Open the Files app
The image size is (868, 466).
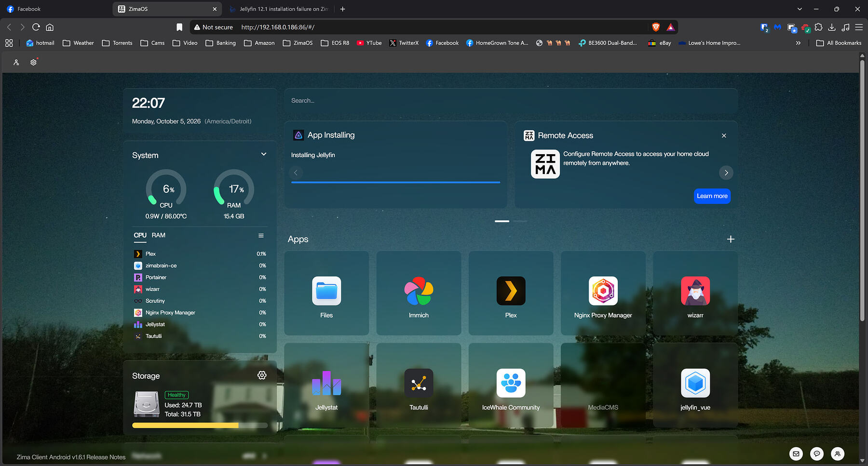click(326, 293)
